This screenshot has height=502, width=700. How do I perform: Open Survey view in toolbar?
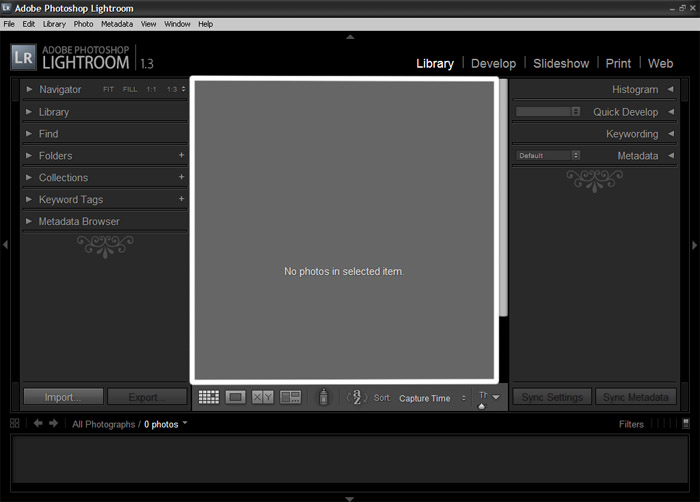(290, 397)
